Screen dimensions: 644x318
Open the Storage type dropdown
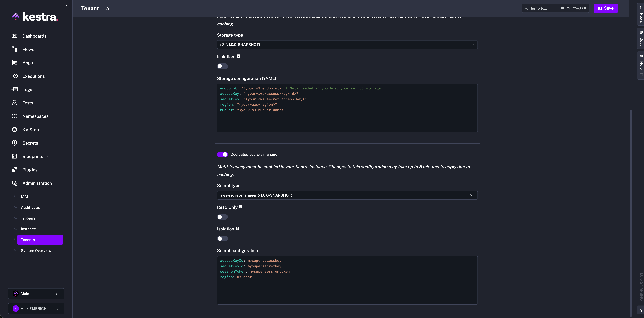point(347,45)
